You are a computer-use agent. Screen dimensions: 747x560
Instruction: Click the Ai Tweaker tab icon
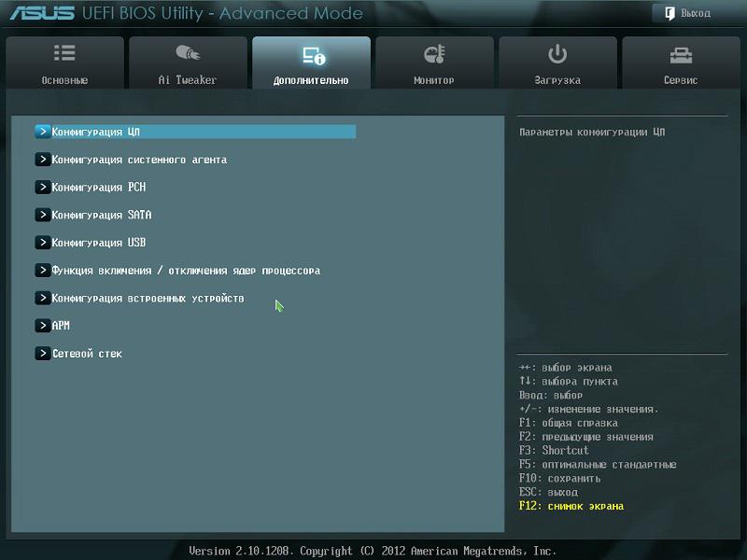(187, 54)
